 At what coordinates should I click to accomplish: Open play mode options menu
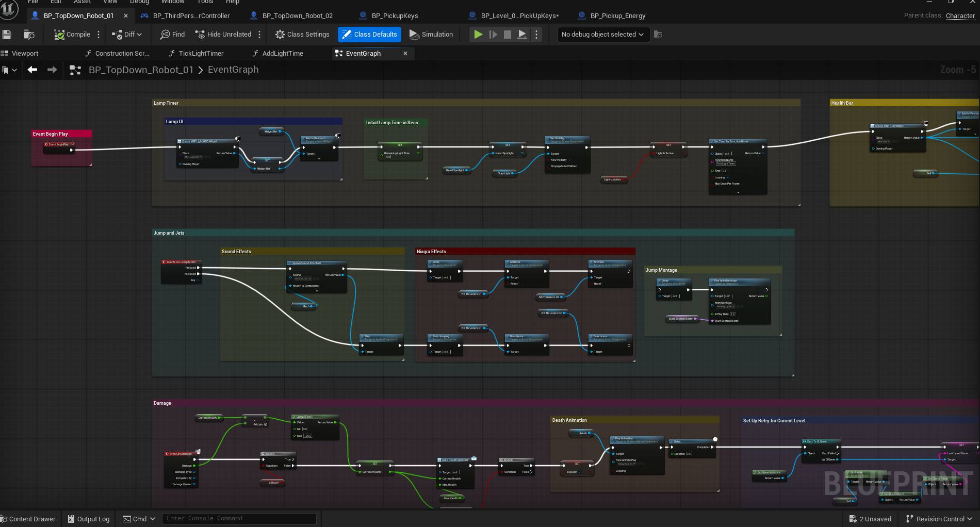(x=536, y=35)
